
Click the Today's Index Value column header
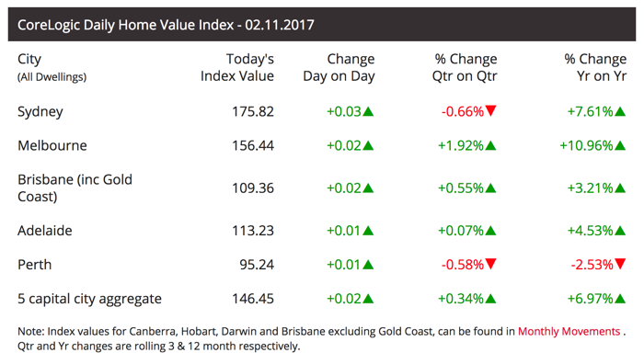(x=237, y=67)
